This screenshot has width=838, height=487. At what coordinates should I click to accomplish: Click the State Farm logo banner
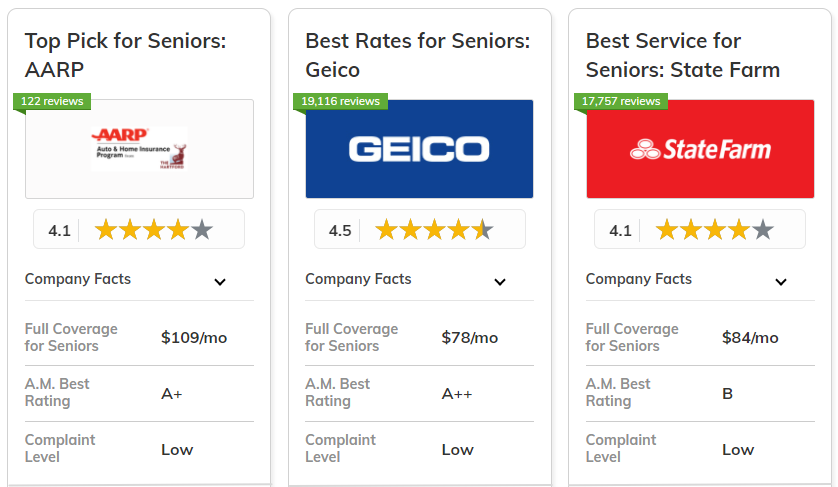700,149
